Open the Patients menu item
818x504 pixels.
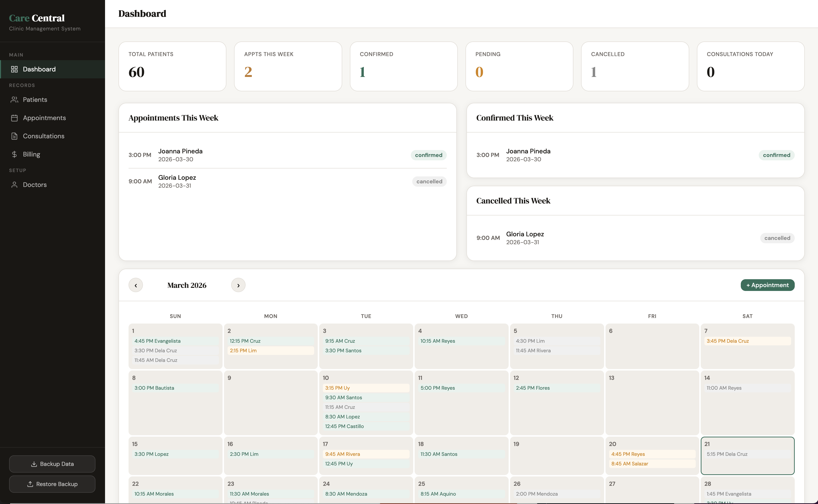35,100
